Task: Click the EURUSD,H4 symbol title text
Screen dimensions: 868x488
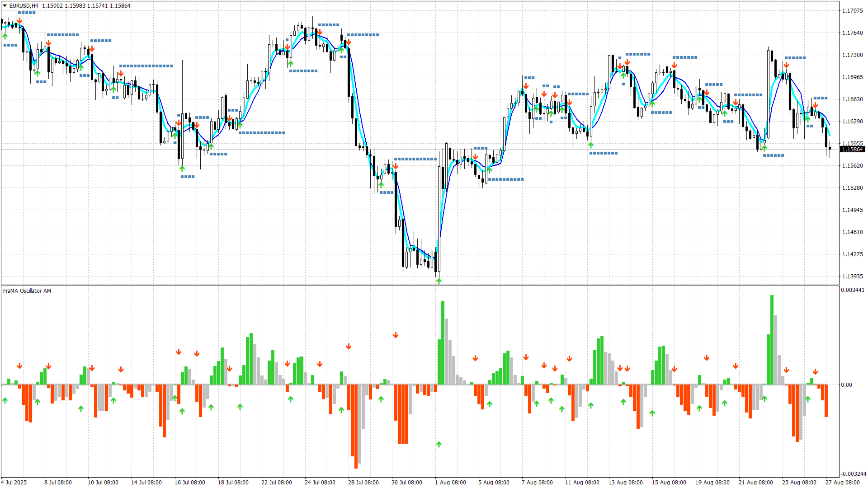Action: [x=24, y=6]
